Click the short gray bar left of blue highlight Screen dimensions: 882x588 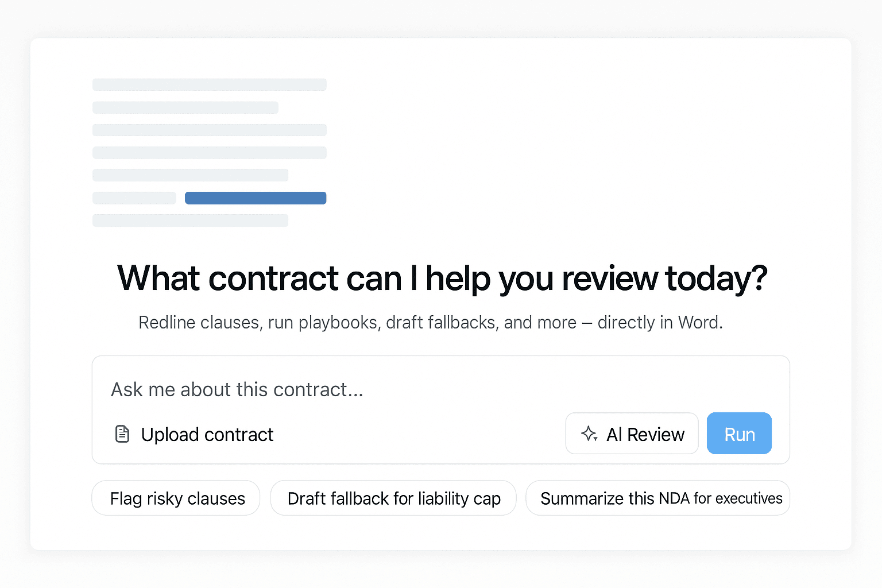[134, 198]
